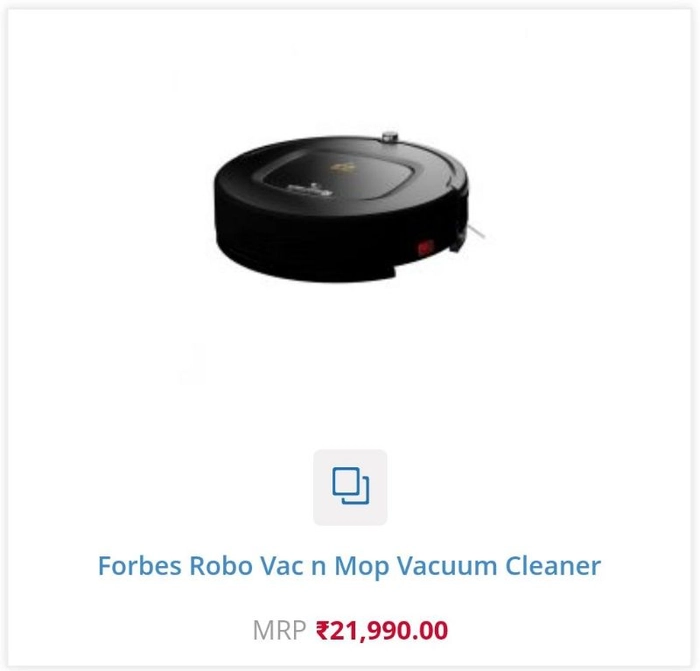
Task: Click the rupee symbol in the price
Action: tap(322, 630)
